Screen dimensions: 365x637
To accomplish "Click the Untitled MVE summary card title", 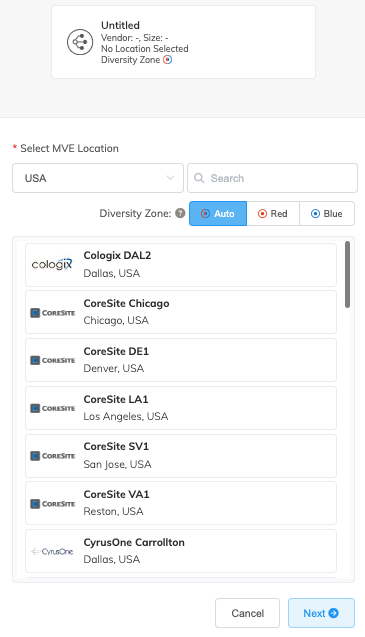I will tap(120, 25).
